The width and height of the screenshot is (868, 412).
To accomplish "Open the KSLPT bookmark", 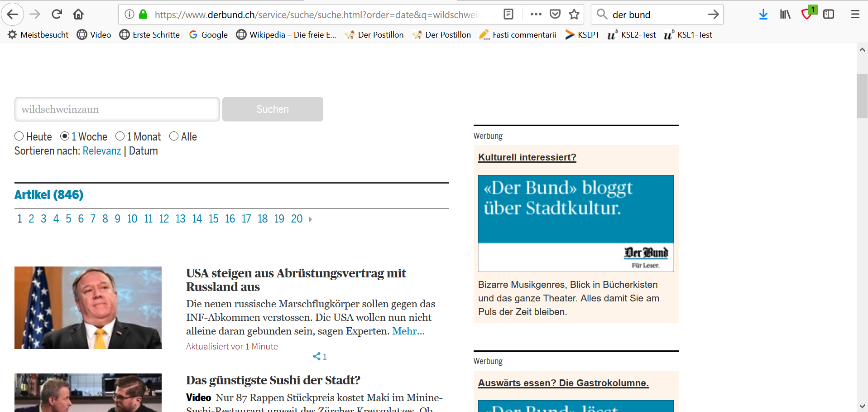I will point(582,35).
